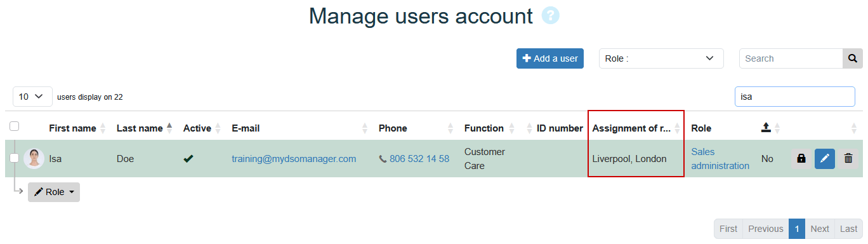Focus the top Search input field
Viewport: 868px width, 244px height.
(x=791, y=58)
